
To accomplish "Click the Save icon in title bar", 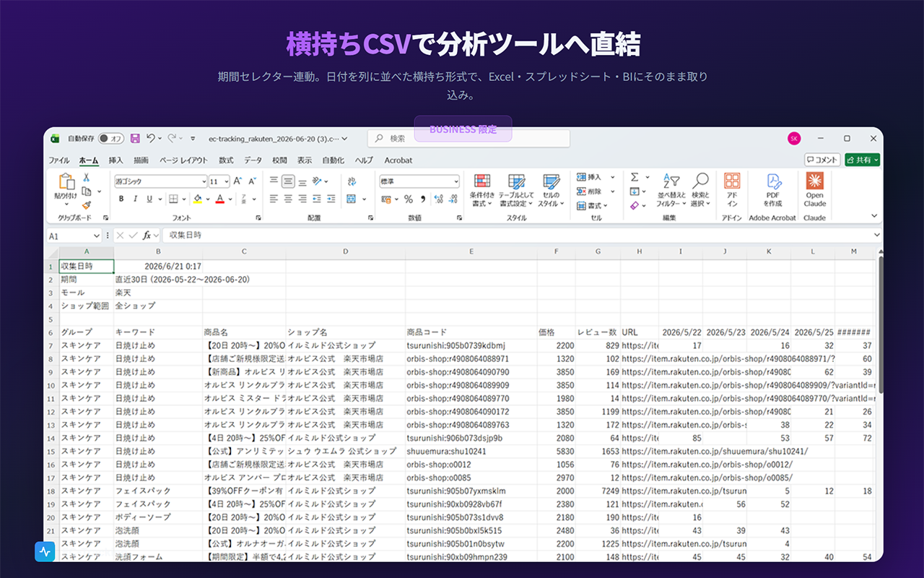I will 135,138.
